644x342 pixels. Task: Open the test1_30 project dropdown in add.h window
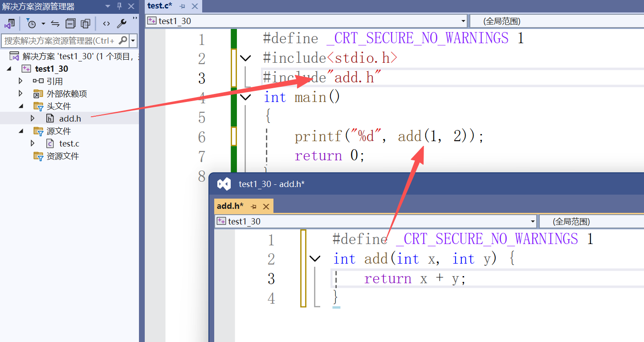click(533, 221)
